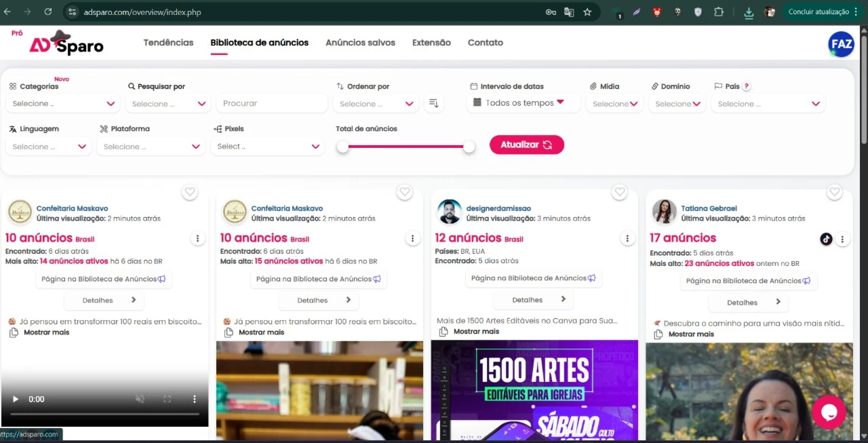Click the Atualizar button
This screenshot has width=868, height=443.
click(x=527, y=145)
